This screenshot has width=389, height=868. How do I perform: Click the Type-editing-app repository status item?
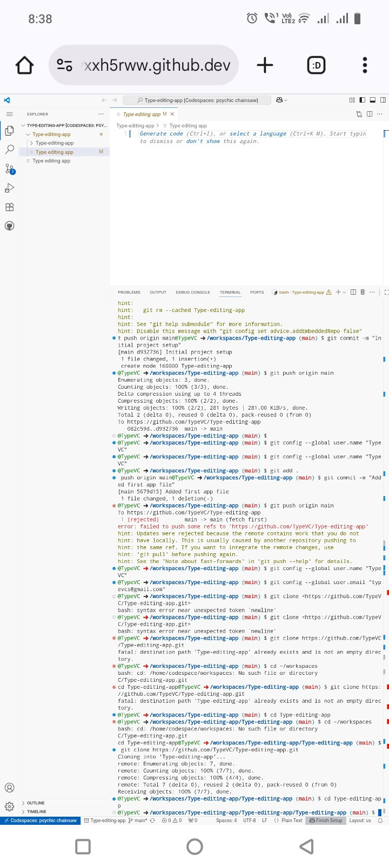(105, 820)
